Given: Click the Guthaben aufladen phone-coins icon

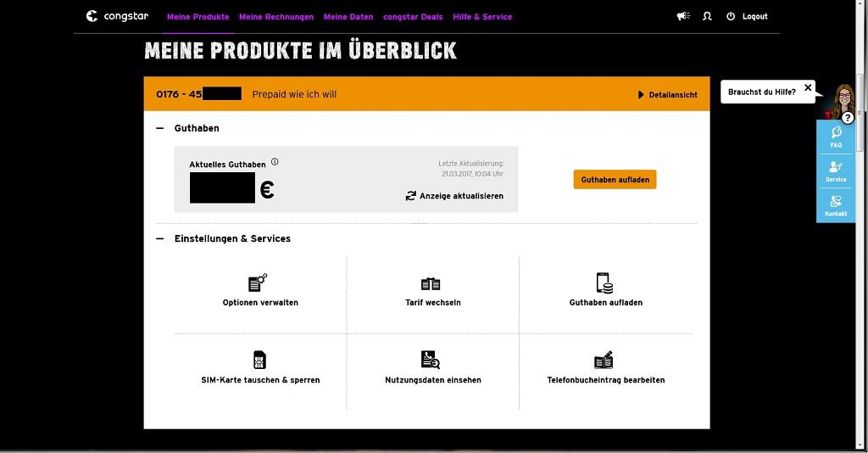Looking at the screenshot, I should pyautogui.click(x=604, y=282).
